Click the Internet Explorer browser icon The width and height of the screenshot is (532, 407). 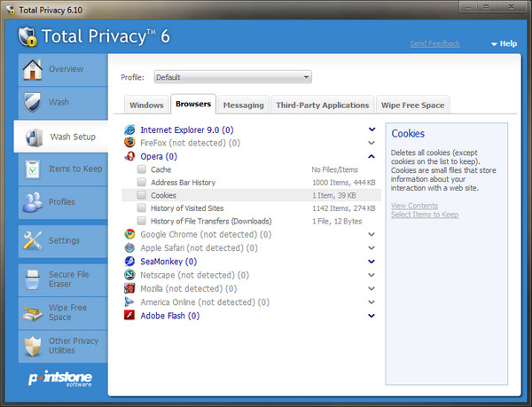pos(130,129)
